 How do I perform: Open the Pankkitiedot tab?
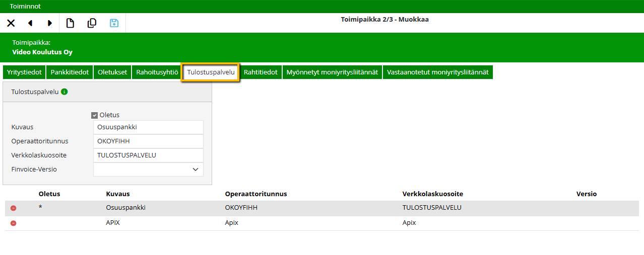[x=70, y=72]
